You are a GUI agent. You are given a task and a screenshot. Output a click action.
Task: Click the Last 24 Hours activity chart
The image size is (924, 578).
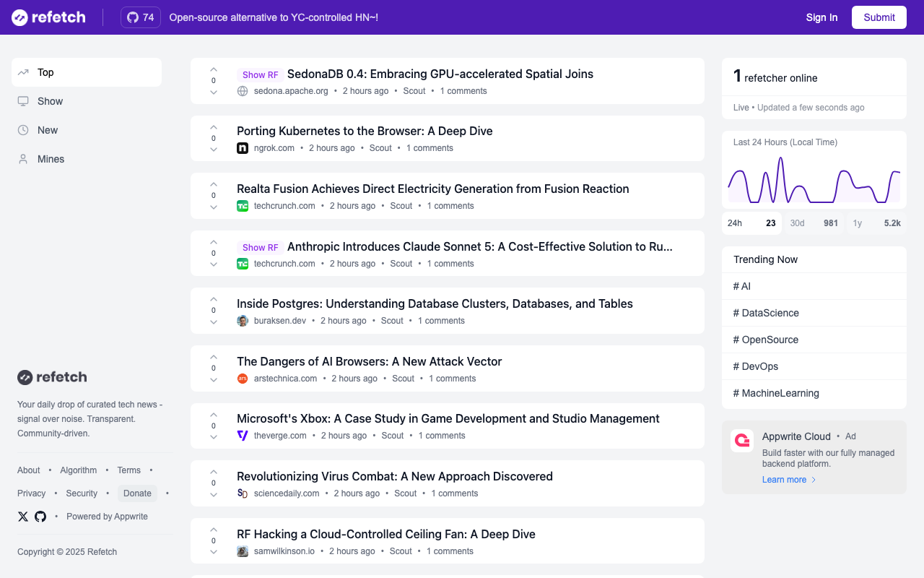pyautogui.click(x=814, y=179)
